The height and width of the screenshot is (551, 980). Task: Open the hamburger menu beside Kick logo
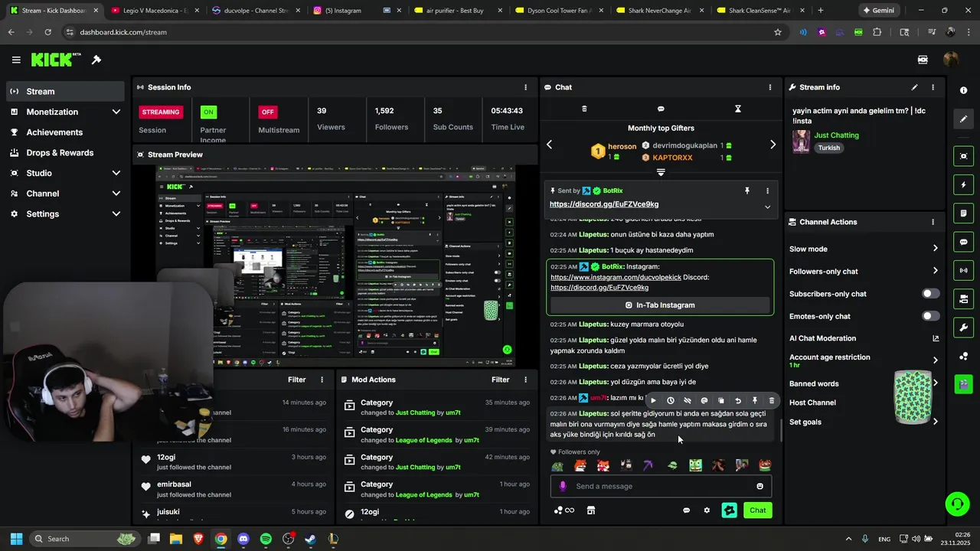pos(16,60)
